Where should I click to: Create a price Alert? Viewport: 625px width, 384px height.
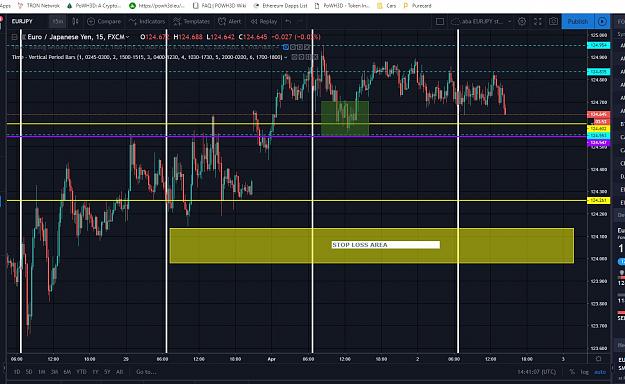pos(230,21)
